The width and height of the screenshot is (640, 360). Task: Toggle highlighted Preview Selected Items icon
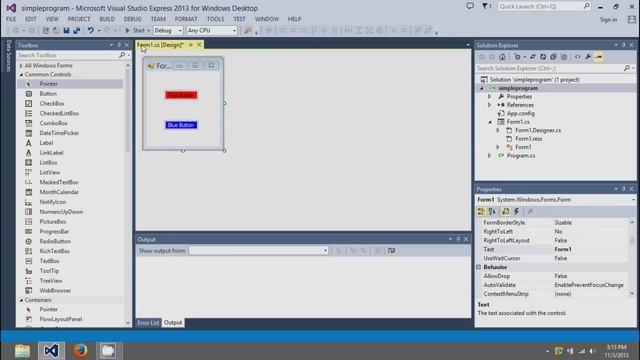598,57
